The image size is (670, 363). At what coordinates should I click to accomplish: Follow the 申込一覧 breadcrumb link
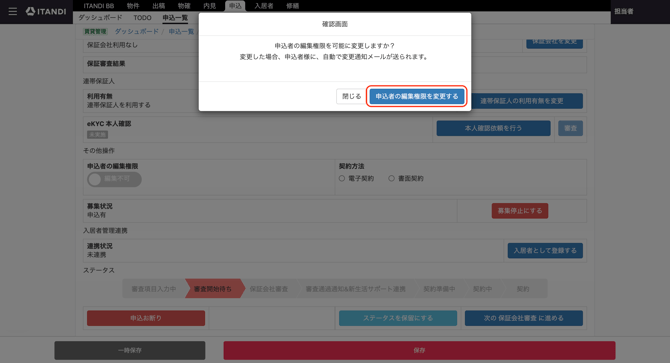pyautogui.click(x=181, y=32)
